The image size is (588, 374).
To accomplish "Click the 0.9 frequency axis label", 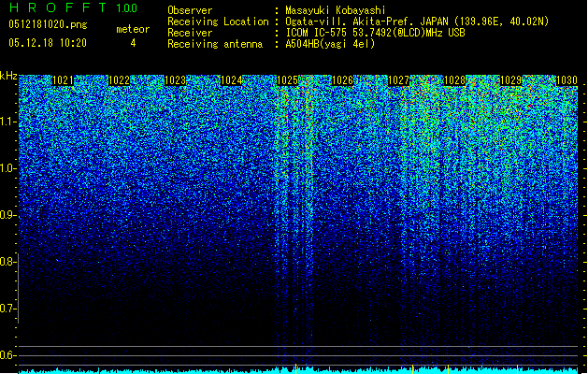I will point(8,215).
